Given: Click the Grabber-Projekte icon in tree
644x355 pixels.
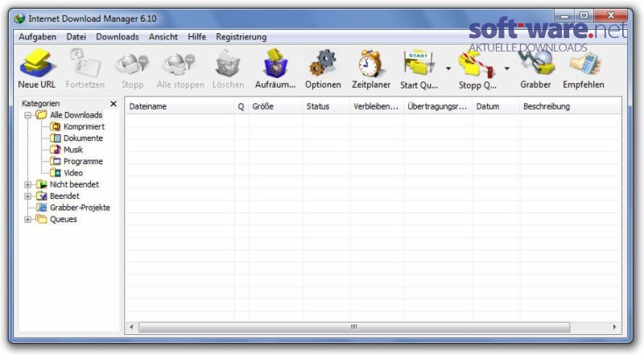Looking at the screenshot, I should pyautogui.click(x=42, y=207).
